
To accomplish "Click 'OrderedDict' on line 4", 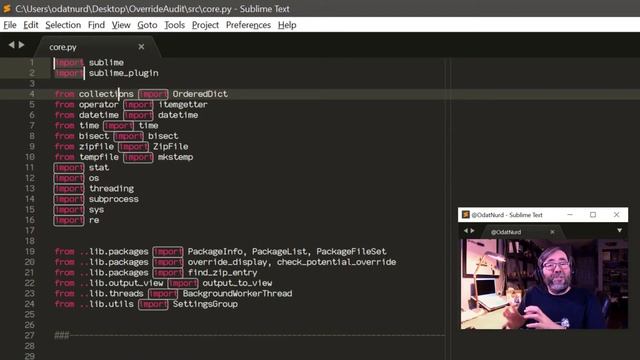I will (200, 94).
